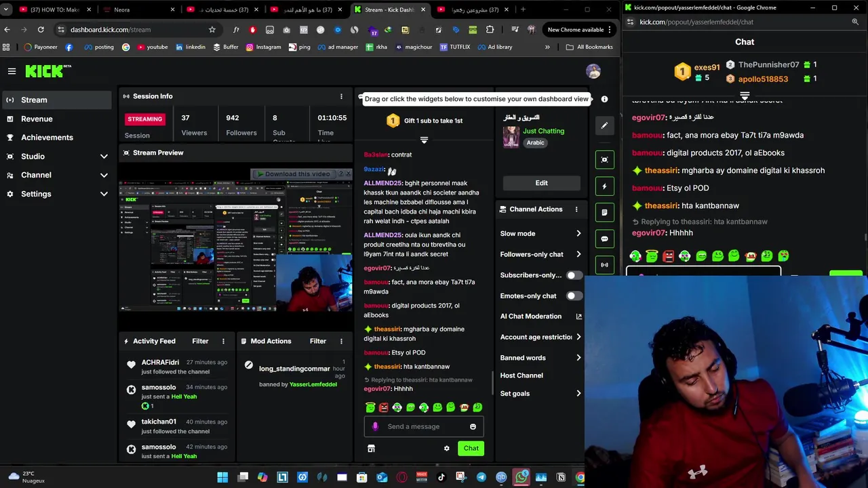Toggle the lightning activity widget icon
868x488 pixels.
point(604,186)
